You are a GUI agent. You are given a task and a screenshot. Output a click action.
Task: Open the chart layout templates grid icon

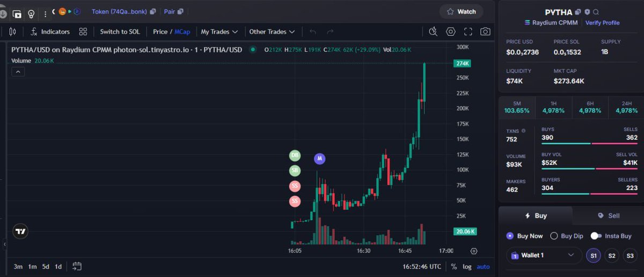click(83, 32)
